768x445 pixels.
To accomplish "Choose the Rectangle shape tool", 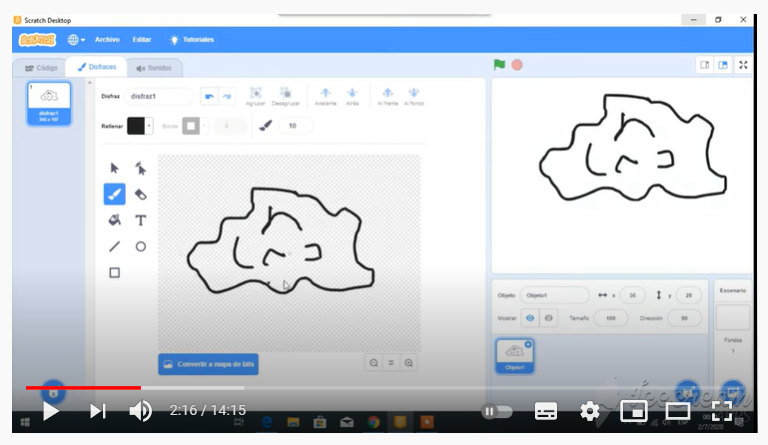I will pyautogui.click(x=114, y=272).
